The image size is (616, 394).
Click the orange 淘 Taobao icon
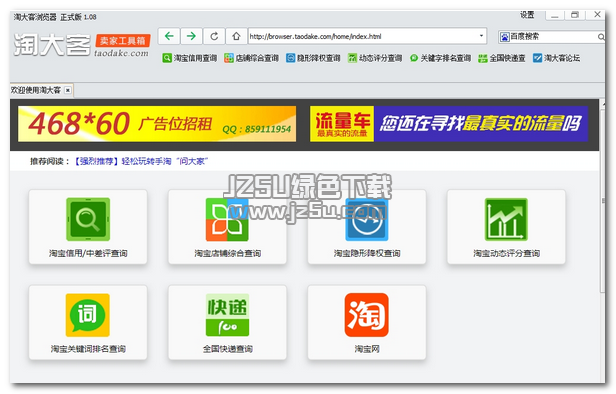(367, 315)
